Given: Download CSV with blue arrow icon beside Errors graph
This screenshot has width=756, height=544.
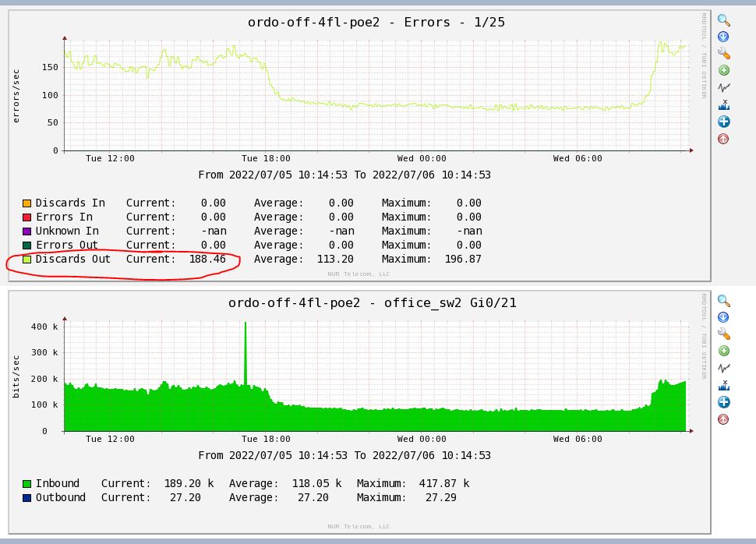Looking at the screenshot, I should click(x=723, y=37).
